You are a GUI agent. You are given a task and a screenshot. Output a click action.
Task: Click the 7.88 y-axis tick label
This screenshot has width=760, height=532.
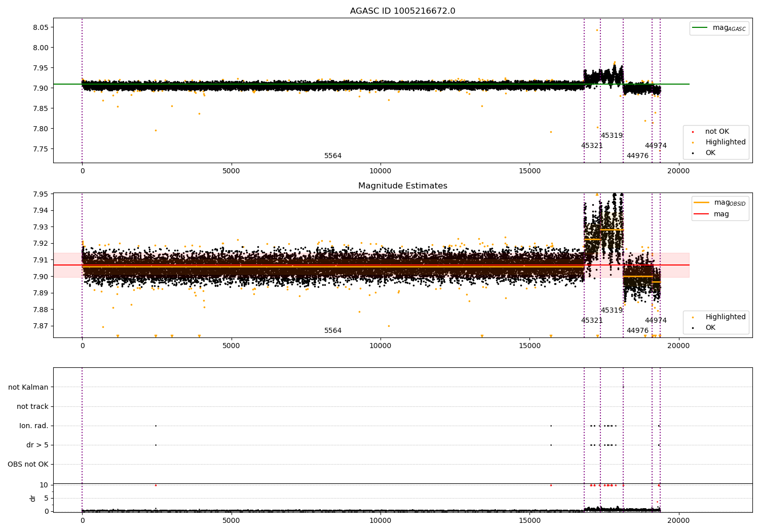[x=41, y=310]
